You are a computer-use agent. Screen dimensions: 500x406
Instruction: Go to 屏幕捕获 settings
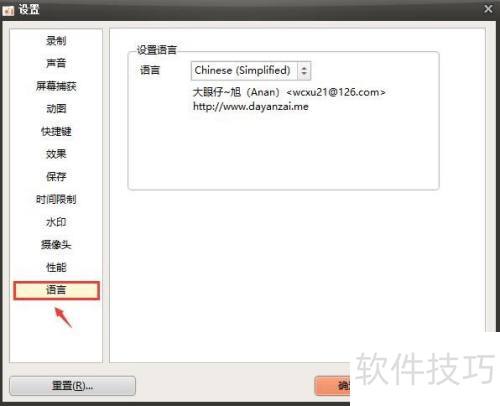pyautogui.click(x=56, y=86)
